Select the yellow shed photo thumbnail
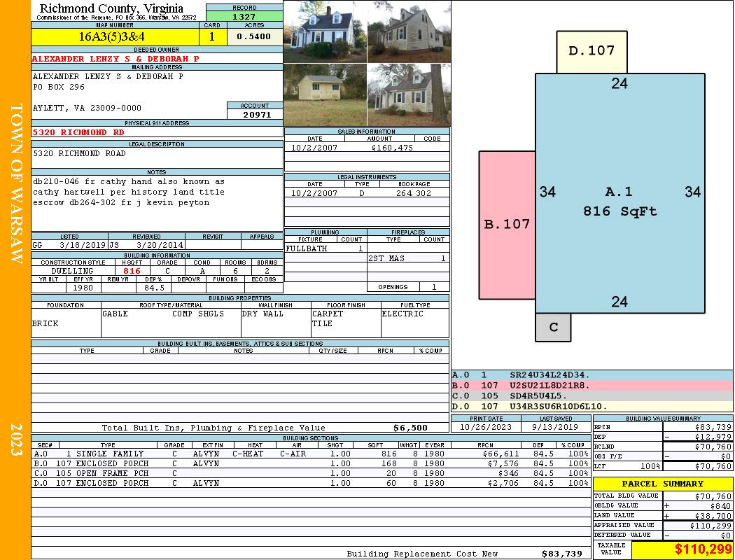 [x=325, y=94]
